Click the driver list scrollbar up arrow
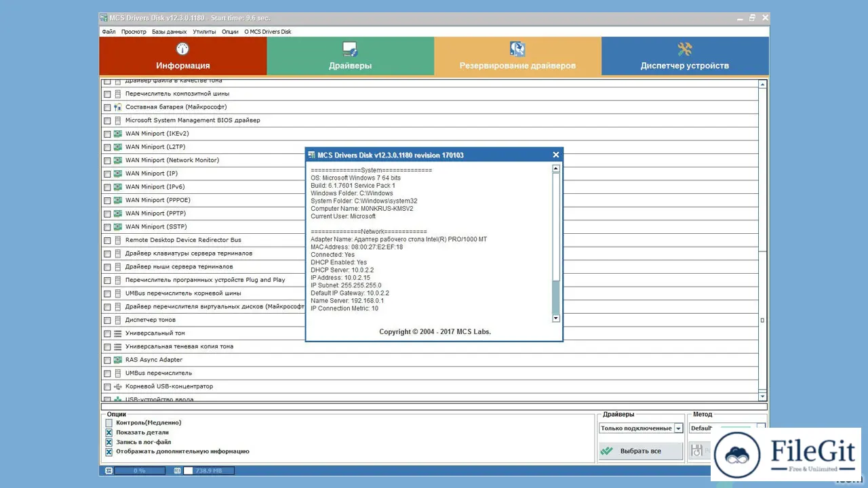868x488 pixels. coord(762,85)
